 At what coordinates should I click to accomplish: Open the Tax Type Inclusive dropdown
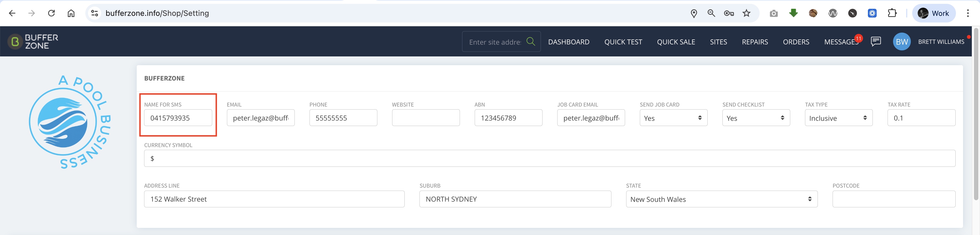(x=838, y=118)
